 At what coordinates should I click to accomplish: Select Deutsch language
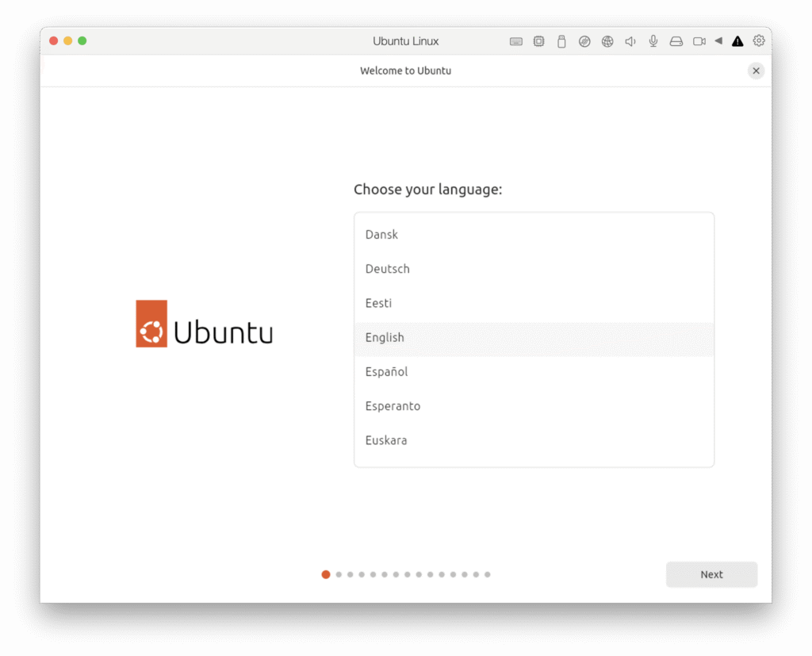point(534,269)
